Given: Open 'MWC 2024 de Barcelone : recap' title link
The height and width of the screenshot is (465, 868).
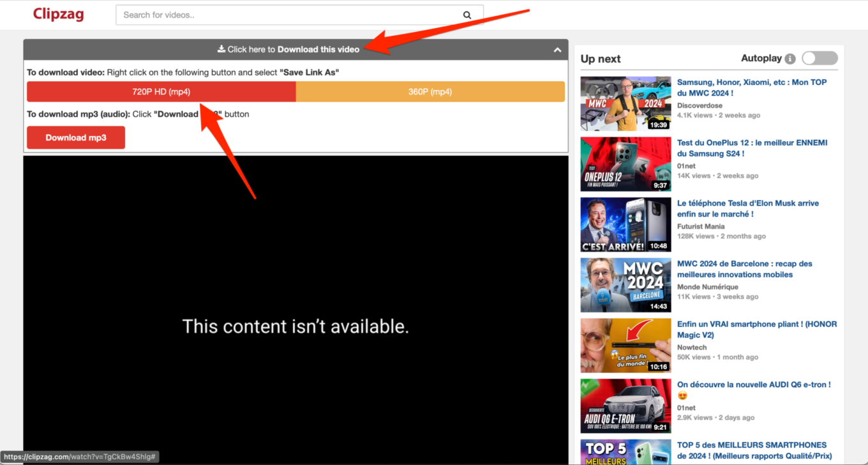Looking at the screenshot, I should pyautogui.click(x=745, y=269).
